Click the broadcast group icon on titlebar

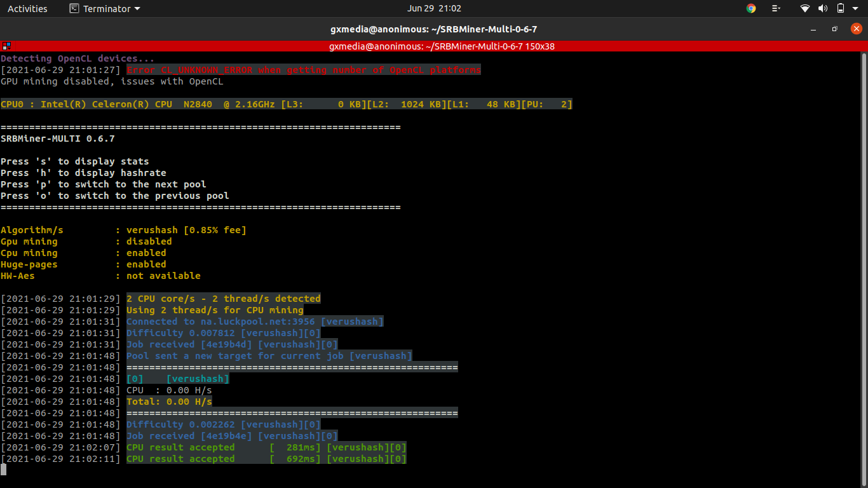tap(6, 46)
